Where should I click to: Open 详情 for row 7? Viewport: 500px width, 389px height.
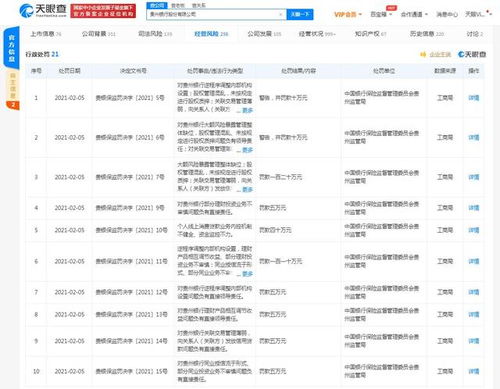473,292
